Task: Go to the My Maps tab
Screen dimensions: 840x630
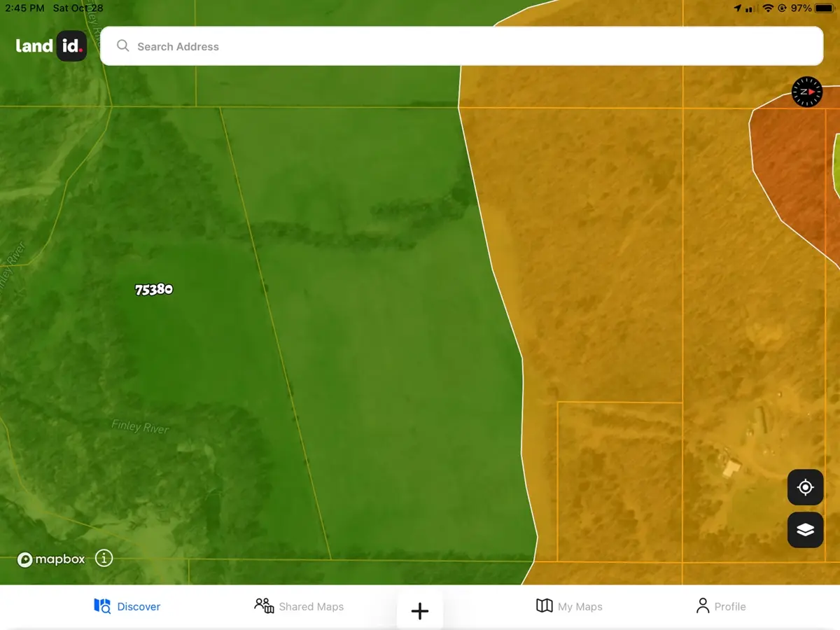Action: click(x=569, y=606)
